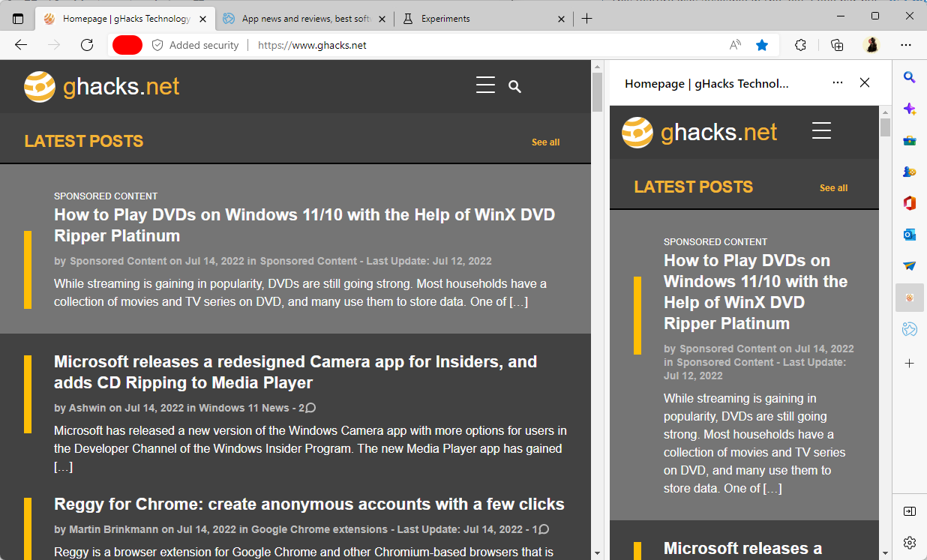Open the Office icon in sidebar

pyautogui.click(x=909, y=202)
